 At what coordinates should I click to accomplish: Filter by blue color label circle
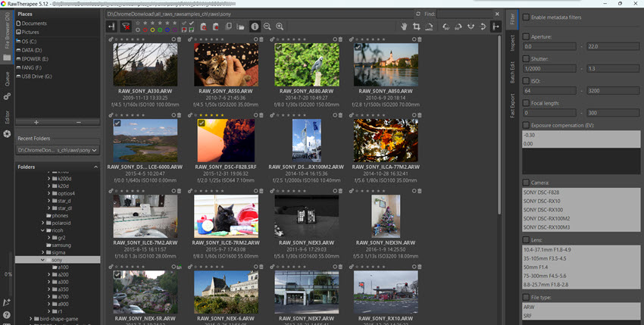[167, 30]
